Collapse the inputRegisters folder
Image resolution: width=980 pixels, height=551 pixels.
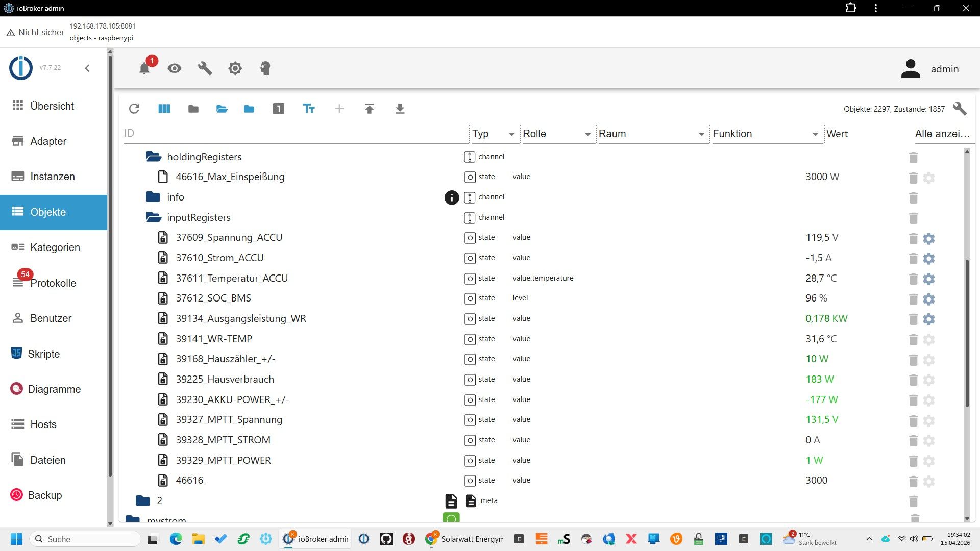pyautogui.click(x=154, y=217)
